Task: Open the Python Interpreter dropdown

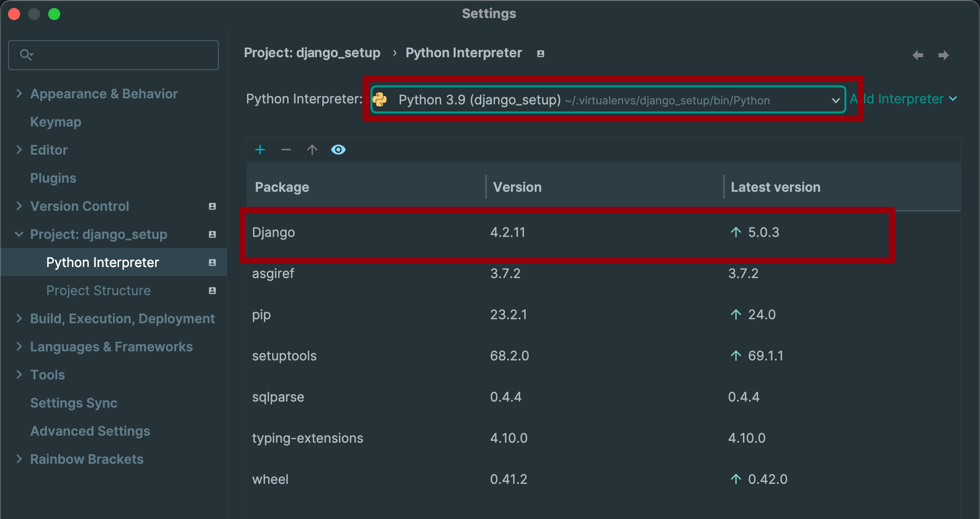Action: click(x=835, y=100)
